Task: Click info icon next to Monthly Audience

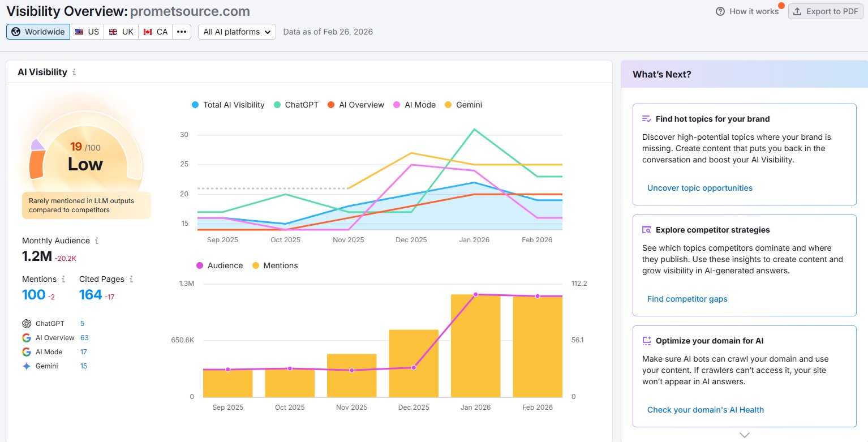Action: pyautogui.click(x=97, y=241)
